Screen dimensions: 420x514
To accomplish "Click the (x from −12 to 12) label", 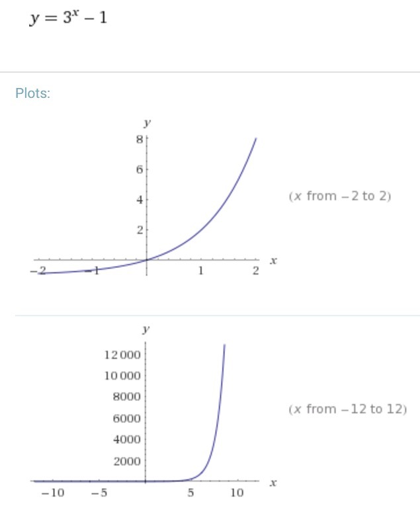I will (x=347, y=409).
